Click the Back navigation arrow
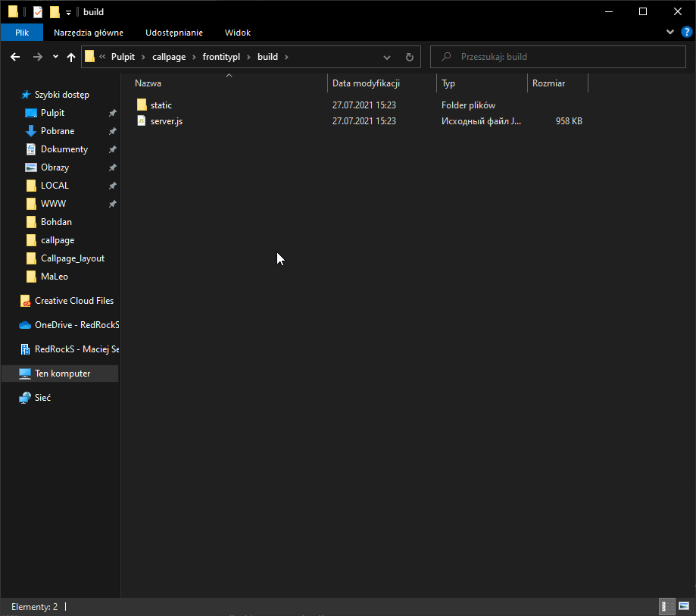The height and width of the screenshot is (616, 696). click(15, 57)
